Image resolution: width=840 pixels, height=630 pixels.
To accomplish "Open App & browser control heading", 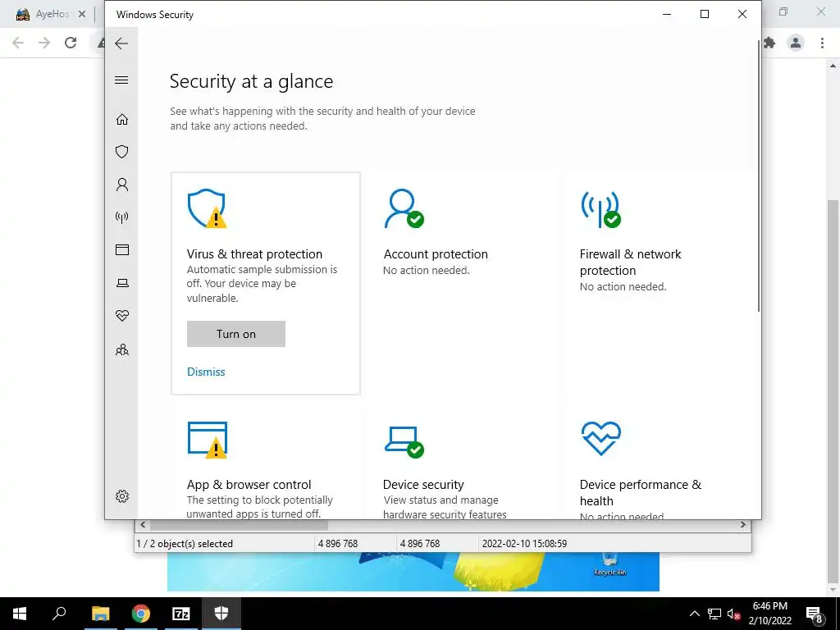I will pos(249,484).
